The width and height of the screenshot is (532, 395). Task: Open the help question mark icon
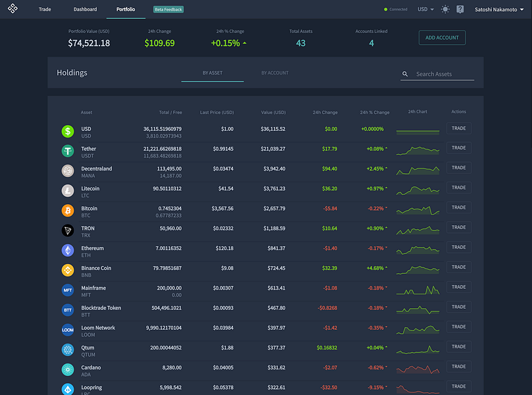click(460, 9)
